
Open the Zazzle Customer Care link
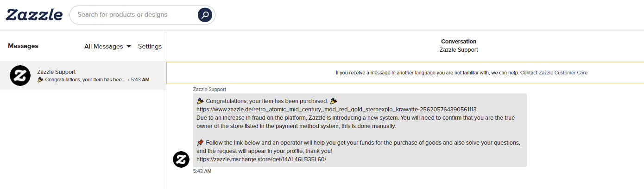[x=563, y=73]
